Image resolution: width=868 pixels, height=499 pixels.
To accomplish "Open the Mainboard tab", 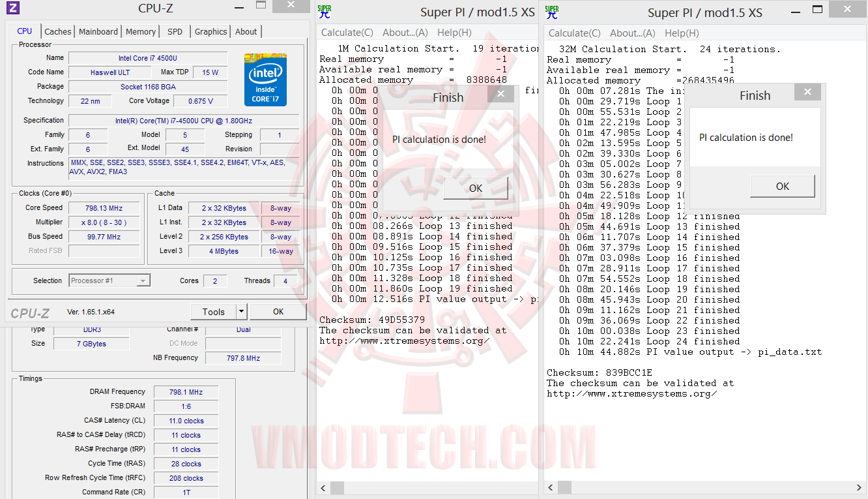I will point(98,31).
